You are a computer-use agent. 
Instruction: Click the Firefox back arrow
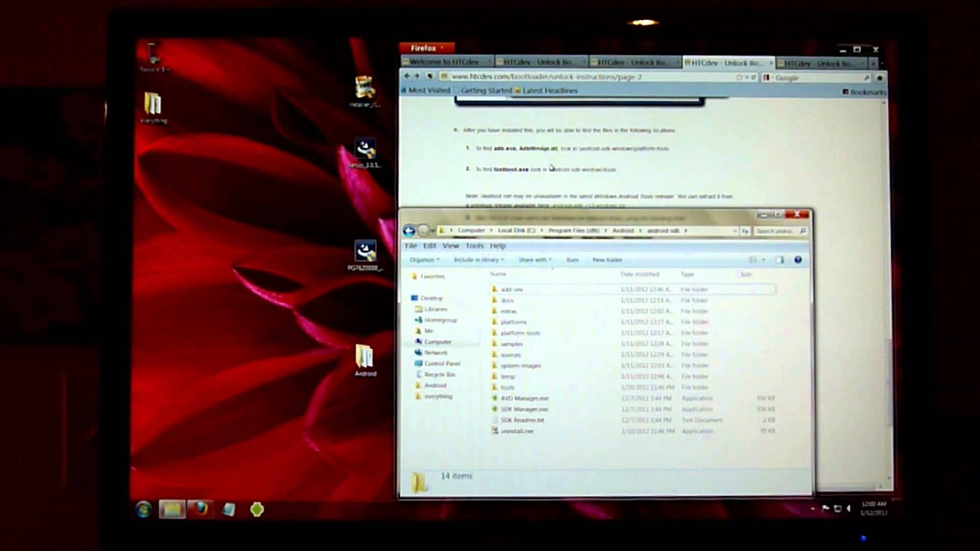(407, 76)
